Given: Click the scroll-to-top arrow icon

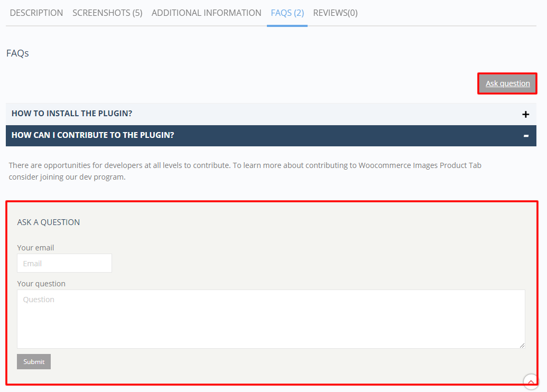Looking at the screenshot, I should coord(531,381).
